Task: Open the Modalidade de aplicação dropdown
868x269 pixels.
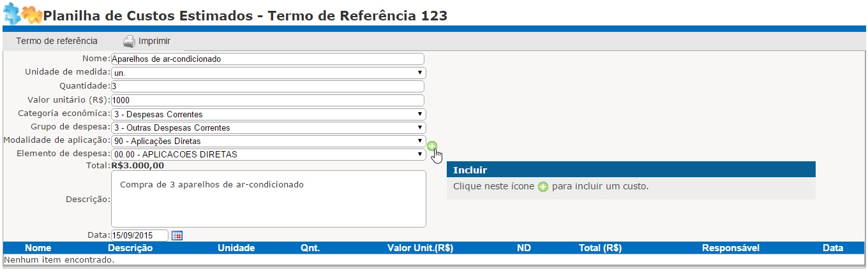Action: (x=269, y=141)
